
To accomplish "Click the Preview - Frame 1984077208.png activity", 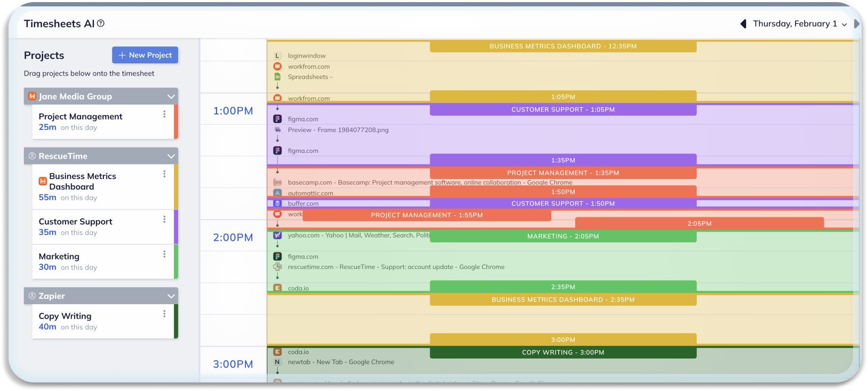I will tap(338, 130).
